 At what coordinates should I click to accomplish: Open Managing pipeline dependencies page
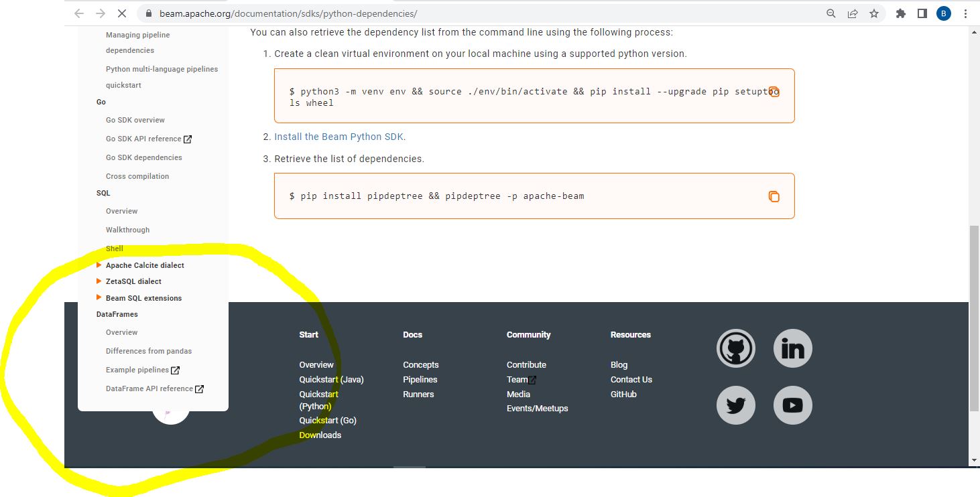point(137,42)
